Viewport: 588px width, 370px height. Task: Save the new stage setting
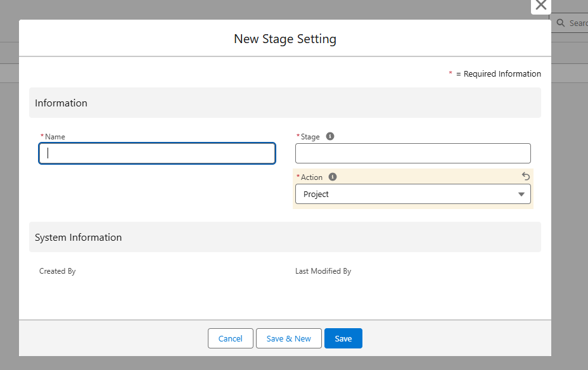click(343, 338)
